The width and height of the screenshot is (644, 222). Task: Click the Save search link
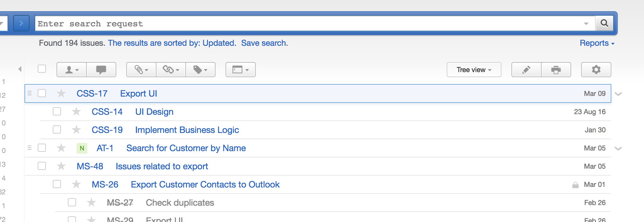tap(265, 43)
